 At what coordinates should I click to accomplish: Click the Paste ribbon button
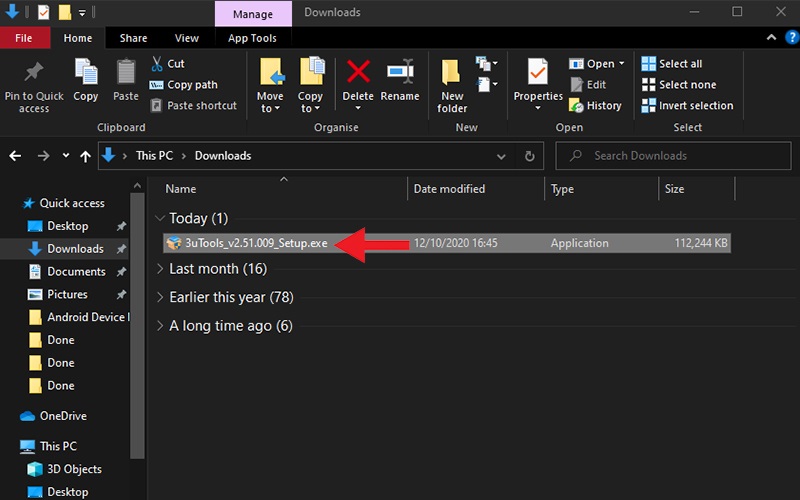[126, 80]
